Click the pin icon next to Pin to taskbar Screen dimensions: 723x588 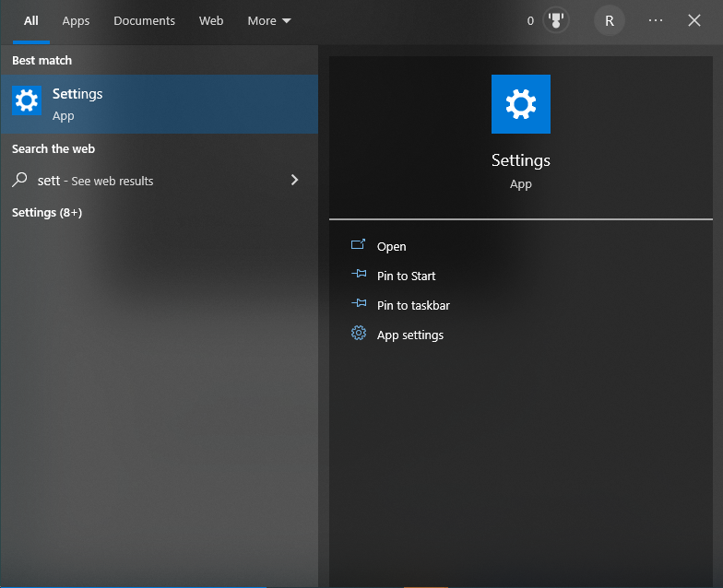359,303
